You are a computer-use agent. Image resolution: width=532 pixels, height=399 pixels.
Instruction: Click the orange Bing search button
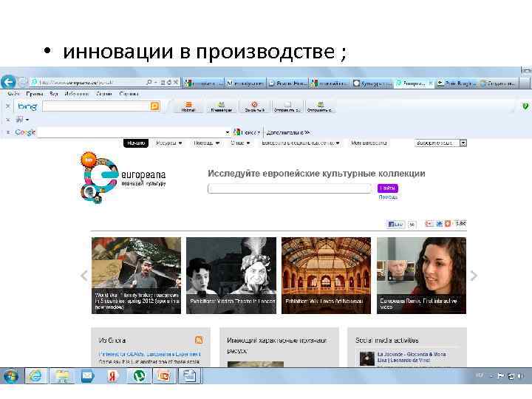(154, 106)
